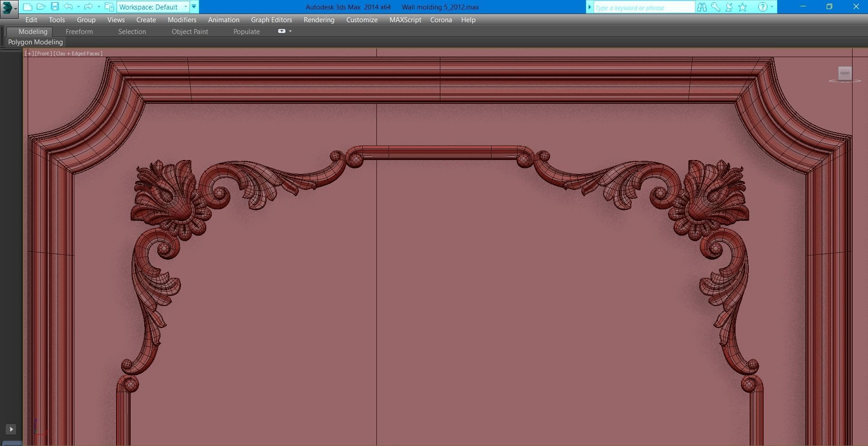
Task: Click the Help question mark icon
Action: (763, 7)
